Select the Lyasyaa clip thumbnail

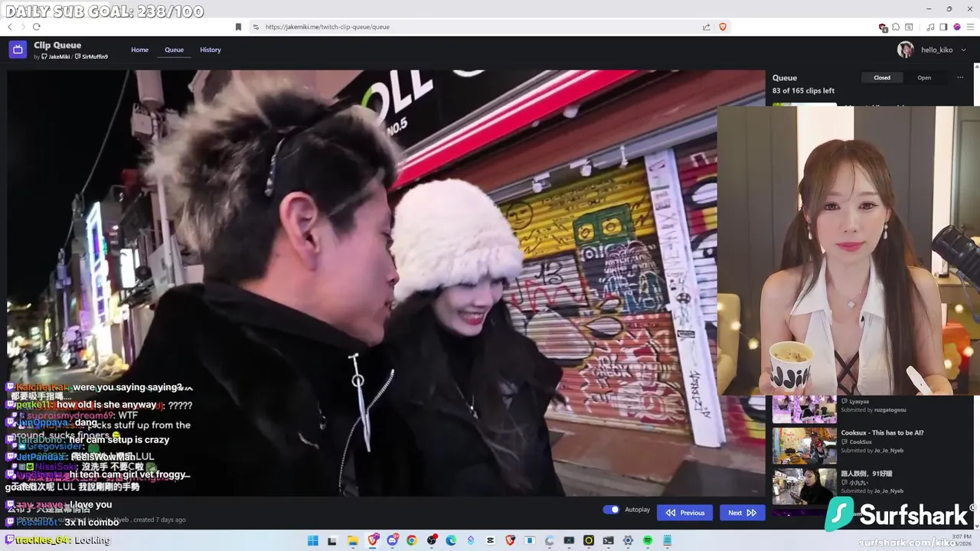click(x=804, y=409)
